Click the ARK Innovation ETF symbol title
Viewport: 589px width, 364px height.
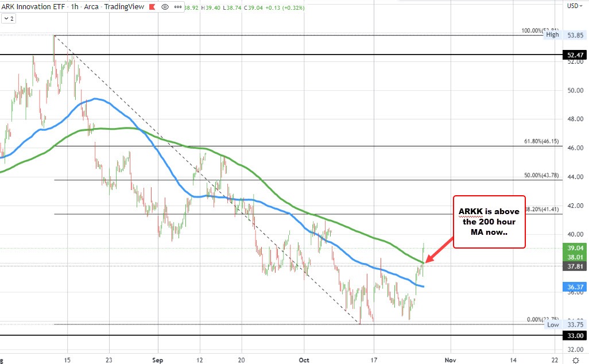click(x=33, y=7)
